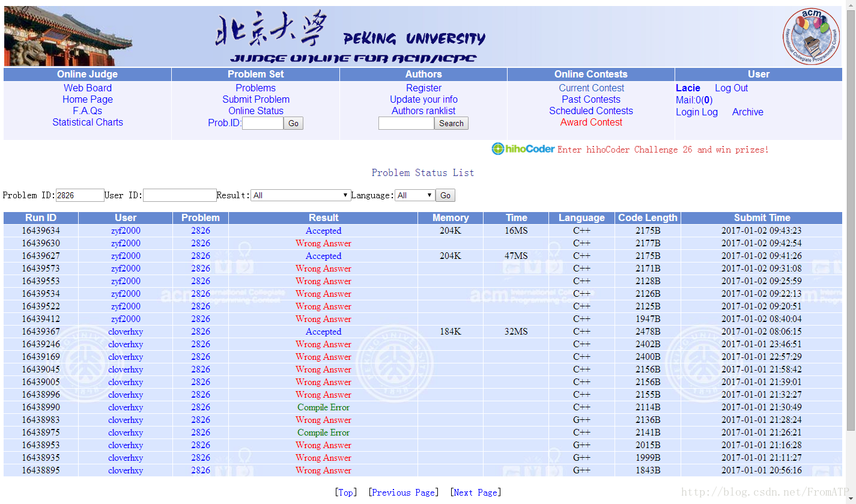856x504 pixels.
Task: Go to Previous Page link
Action: (x=403, y=493)
